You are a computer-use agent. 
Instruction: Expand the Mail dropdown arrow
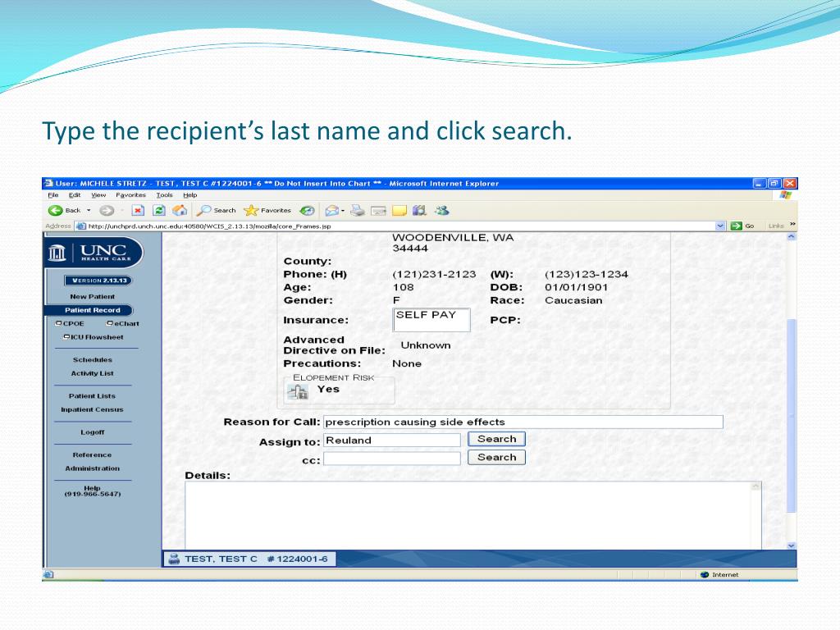(343, 211)
